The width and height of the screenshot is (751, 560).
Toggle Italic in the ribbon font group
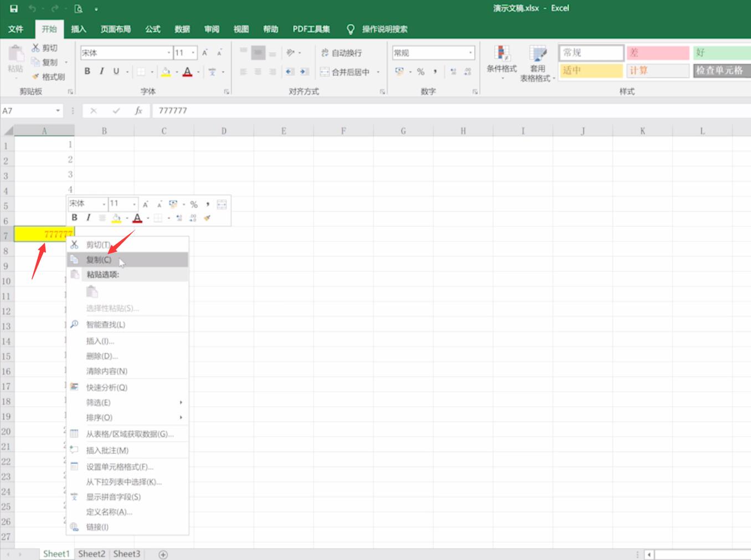coord(101,71)
